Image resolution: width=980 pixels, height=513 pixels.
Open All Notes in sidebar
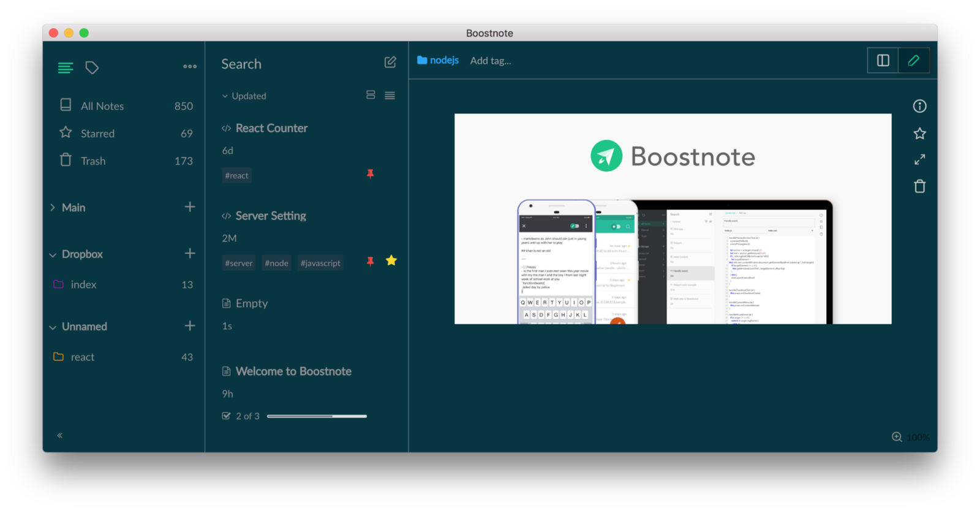[x=102, y=106]
